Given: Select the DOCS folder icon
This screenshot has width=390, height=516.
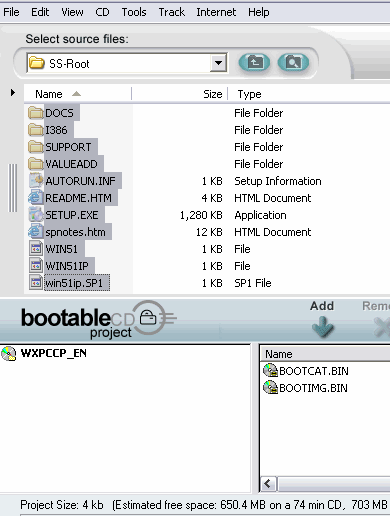Looking at the screenshot, I should 36,113.
